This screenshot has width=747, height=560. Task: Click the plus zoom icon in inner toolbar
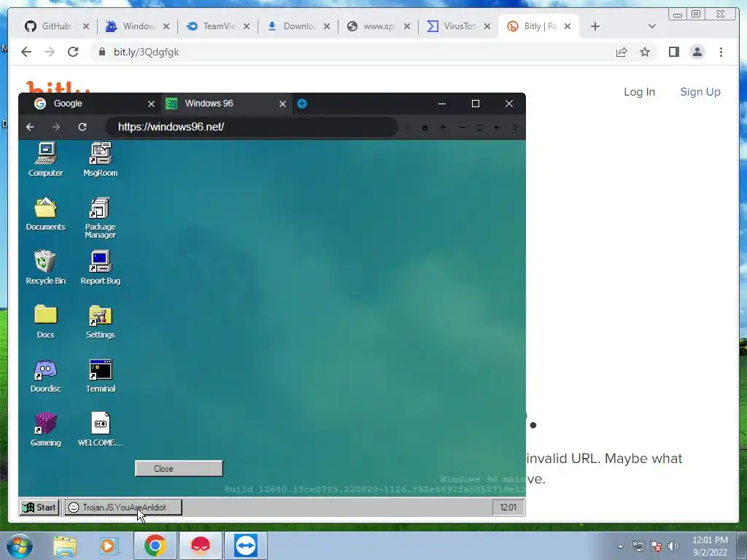point(443,128)
